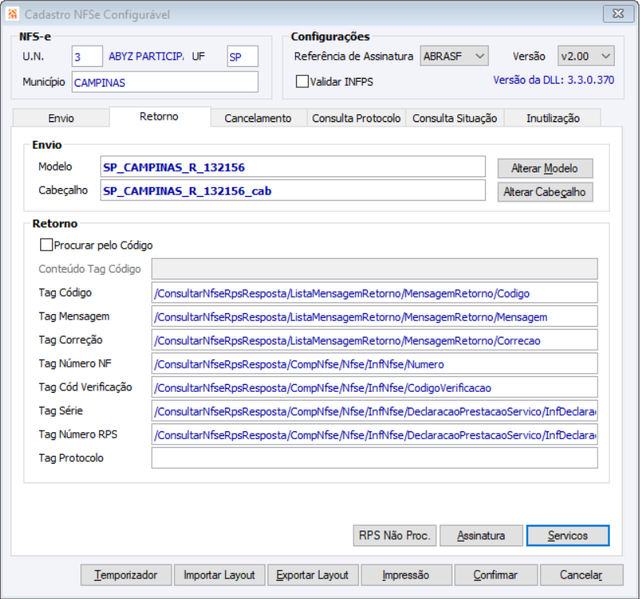Click the application icon in title bar
Screen dimensions: 640x599
pos(12,14)
